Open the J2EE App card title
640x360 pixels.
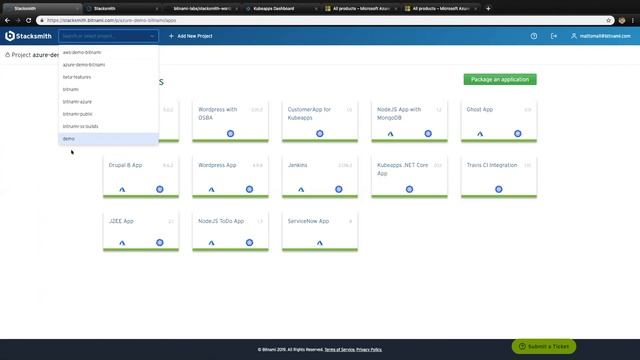pos(121,221)
